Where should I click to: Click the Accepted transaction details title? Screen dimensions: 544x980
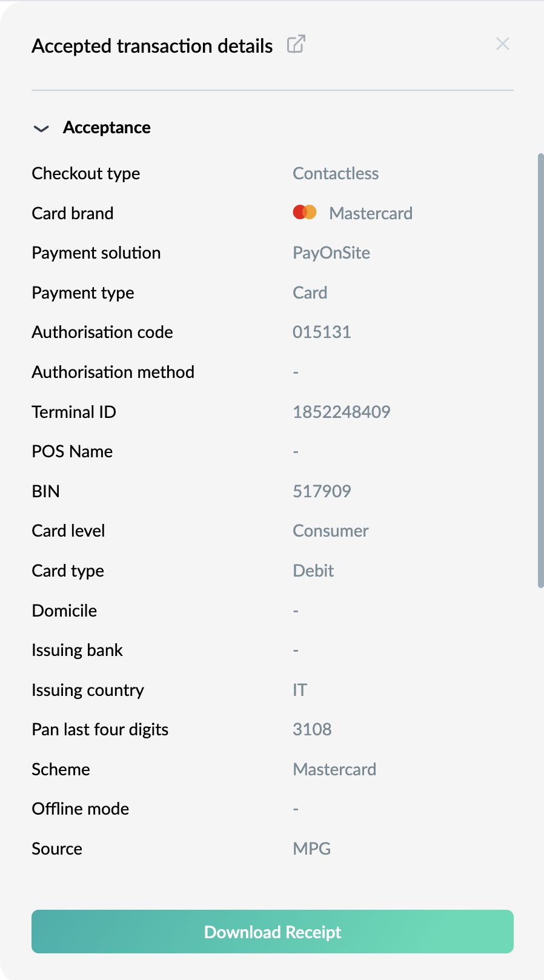[x=152, y=46]
